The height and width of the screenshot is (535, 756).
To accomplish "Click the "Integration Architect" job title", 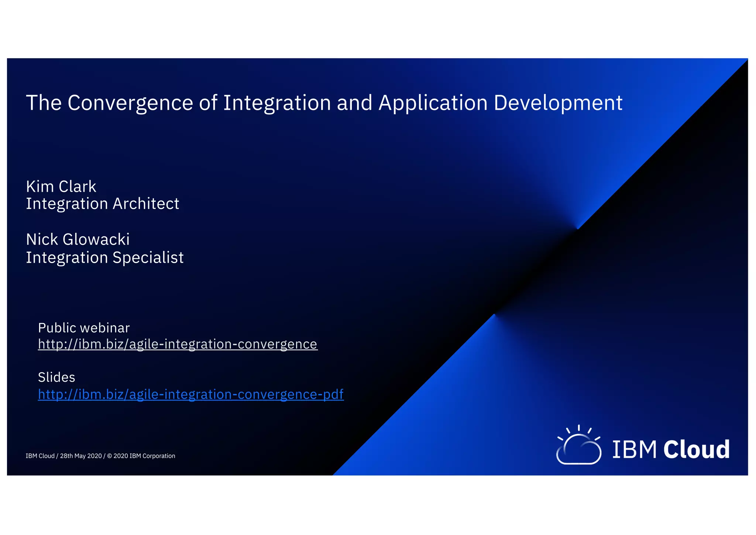I will click(x=102, y=204).
